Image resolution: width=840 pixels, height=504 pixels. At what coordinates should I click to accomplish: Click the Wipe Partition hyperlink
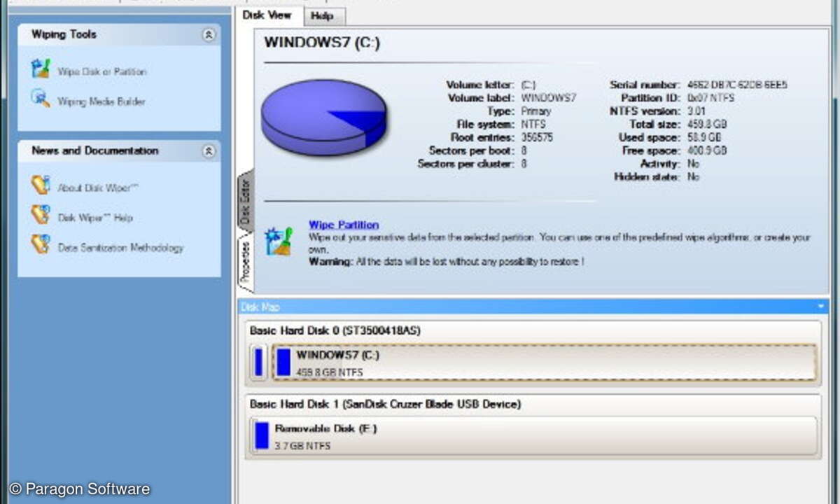[344, 225]
